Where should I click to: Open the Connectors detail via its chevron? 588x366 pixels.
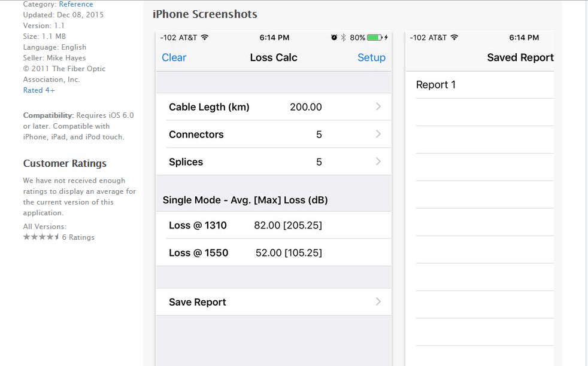click(378, 134)
